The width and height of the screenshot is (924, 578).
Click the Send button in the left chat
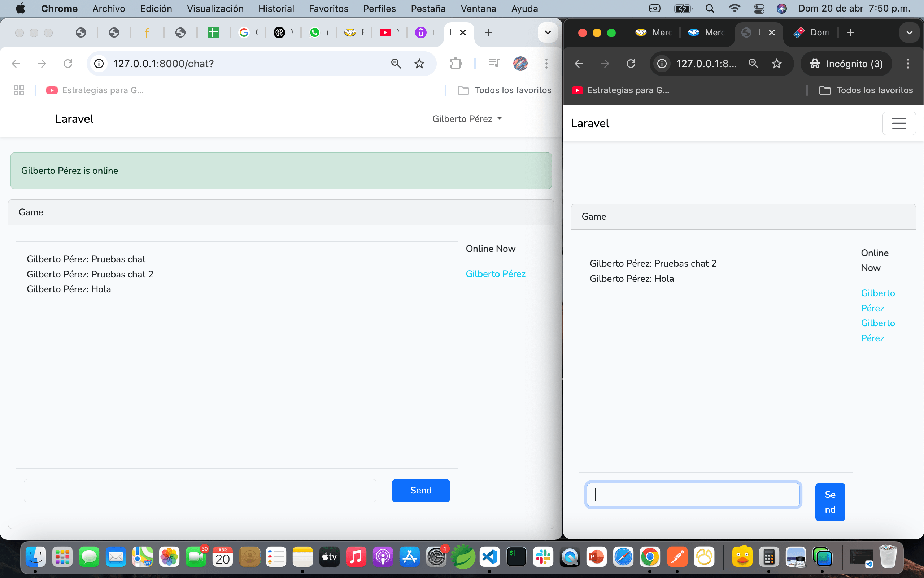(421, 491)
